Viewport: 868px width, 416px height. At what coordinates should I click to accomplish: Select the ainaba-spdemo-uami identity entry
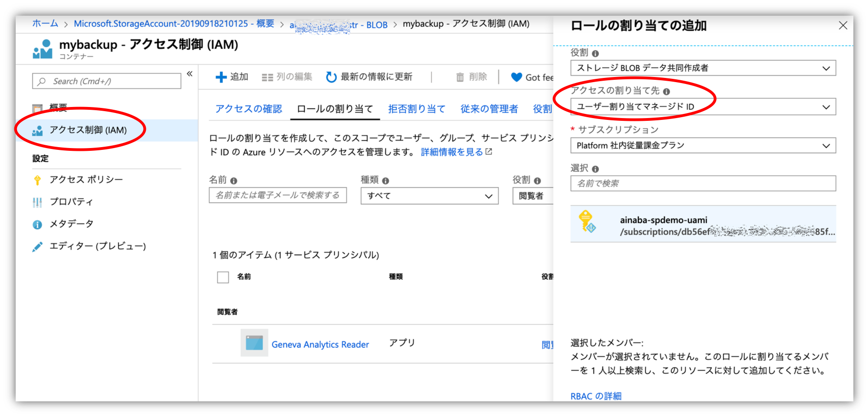point(703,224)
